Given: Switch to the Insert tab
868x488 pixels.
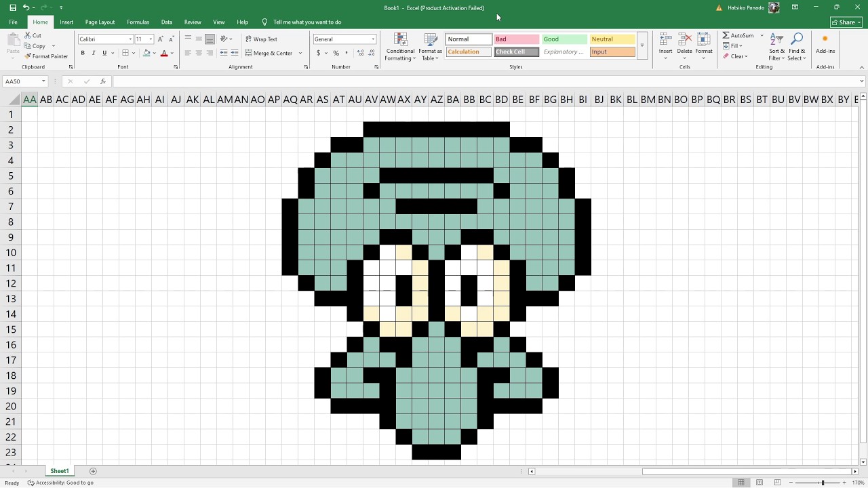Looking at the screenshot, I should (66, 22).
